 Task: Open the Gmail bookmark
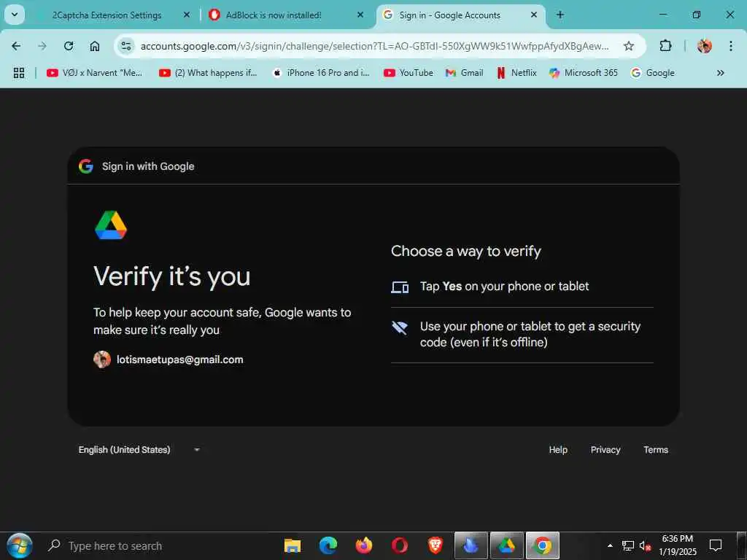(465, 73)
